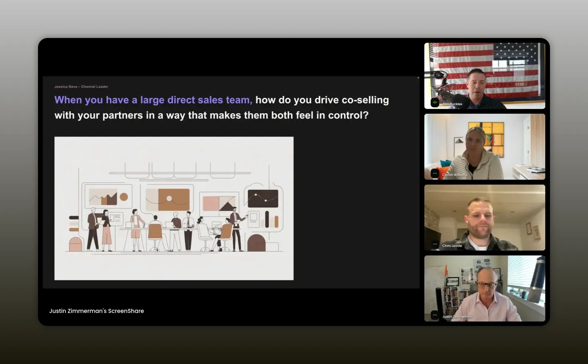
Task: Click the Jessica Nava – Channel Leader attribution text
Action: 81,86
